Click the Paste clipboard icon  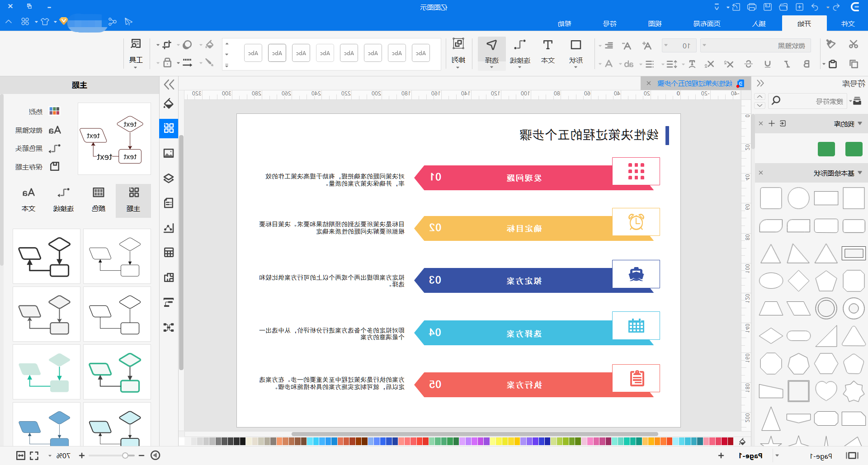[833, 64]
